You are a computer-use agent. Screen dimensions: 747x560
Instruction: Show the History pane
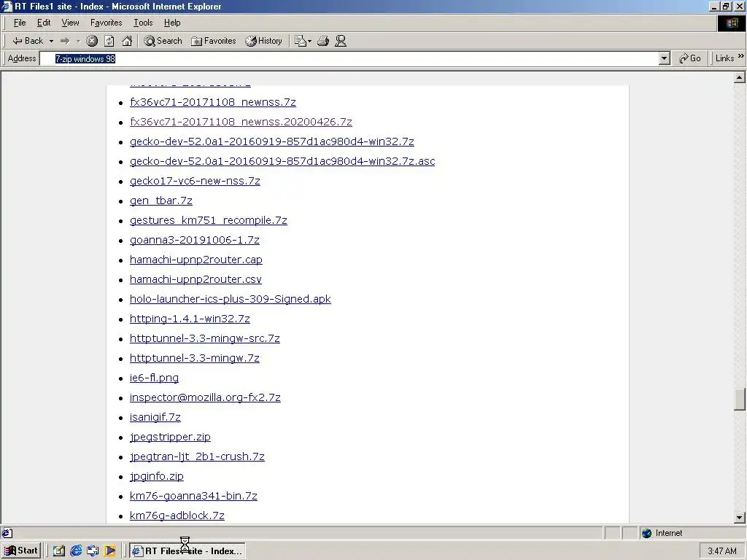(263, 41)
